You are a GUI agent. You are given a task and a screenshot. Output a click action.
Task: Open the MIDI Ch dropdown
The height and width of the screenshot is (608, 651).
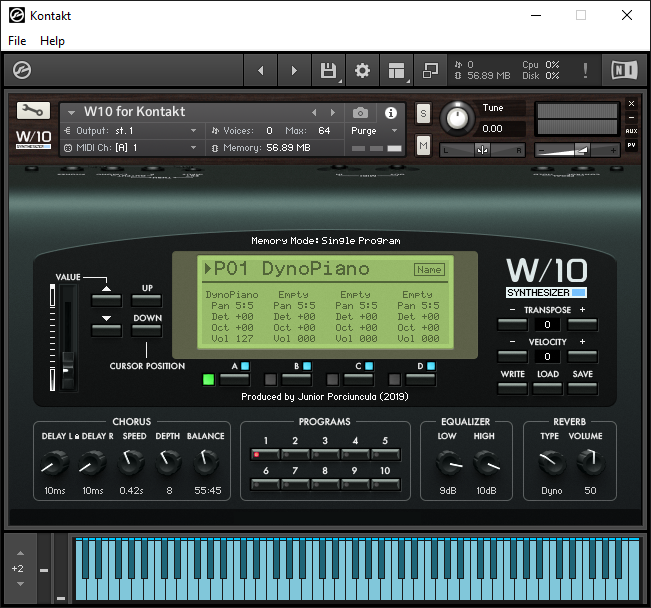[x=193, y=148]
